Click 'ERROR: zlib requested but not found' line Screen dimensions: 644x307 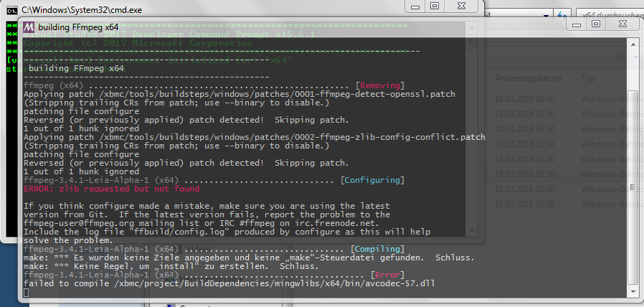(x=111, y=189)
